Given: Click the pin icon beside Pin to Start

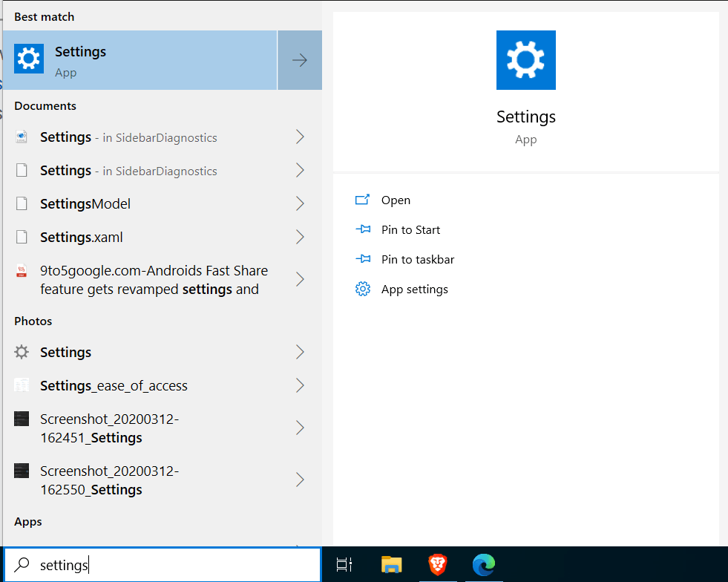Looking at the screenshot, I should (363, 229).
